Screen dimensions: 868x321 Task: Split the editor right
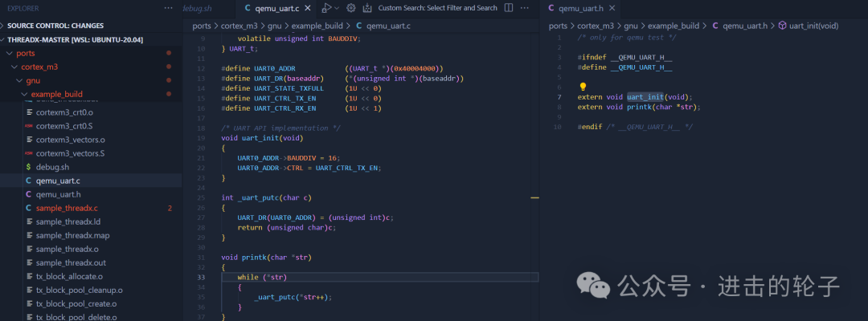point(509,8)
